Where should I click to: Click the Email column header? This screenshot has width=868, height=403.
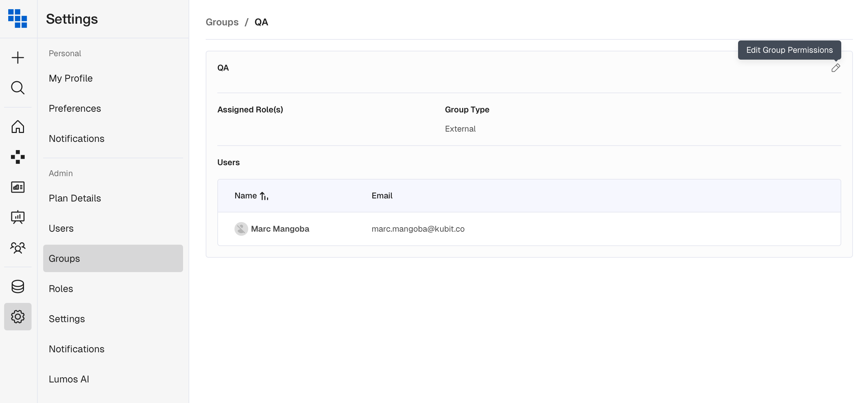click(382, 196)
